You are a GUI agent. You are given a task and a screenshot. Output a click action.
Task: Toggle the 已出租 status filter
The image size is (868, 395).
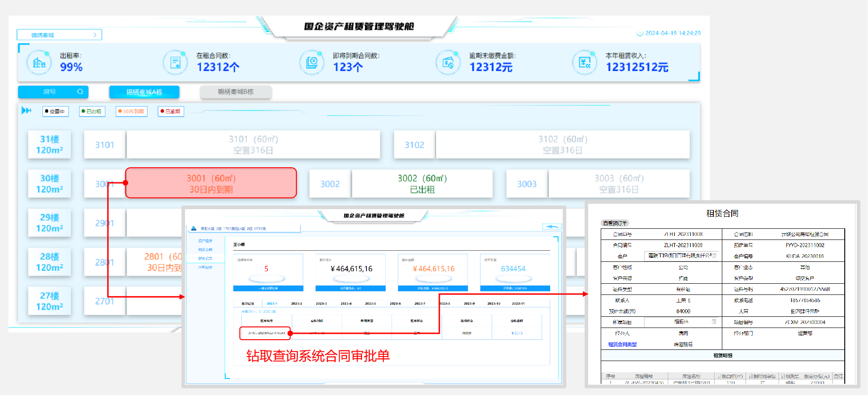tap(92, 111)
